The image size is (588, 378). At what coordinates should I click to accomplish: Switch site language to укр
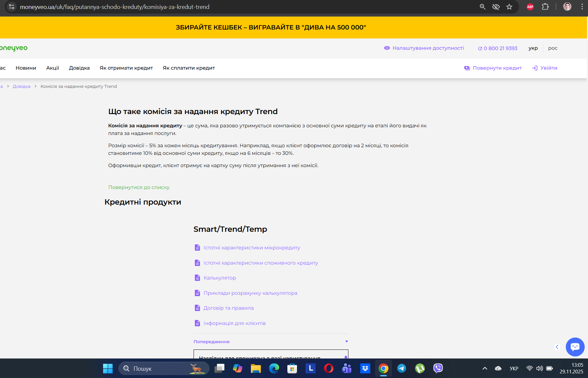coord(533,48)
